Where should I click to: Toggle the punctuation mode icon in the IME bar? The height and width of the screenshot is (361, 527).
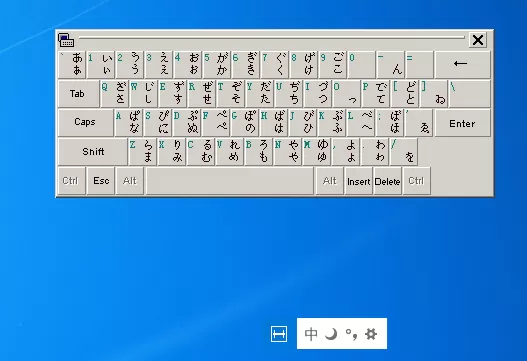[x=351, y=334]
